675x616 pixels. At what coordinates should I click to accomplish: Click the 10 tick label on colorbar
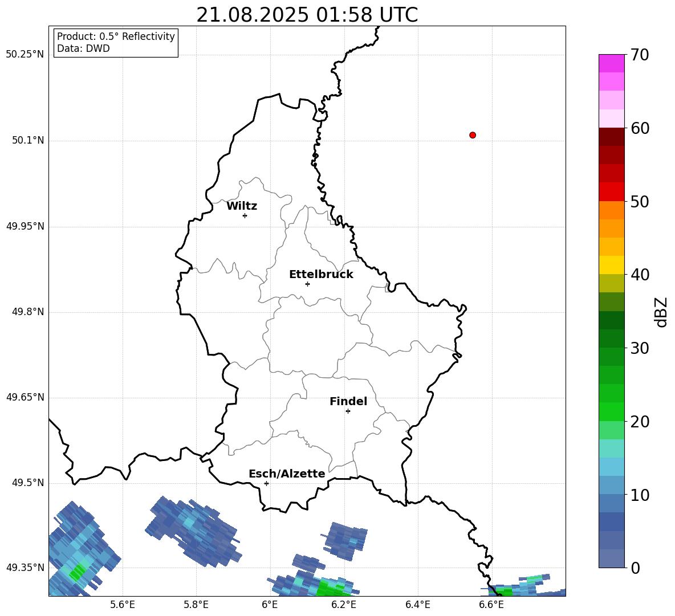640,495
